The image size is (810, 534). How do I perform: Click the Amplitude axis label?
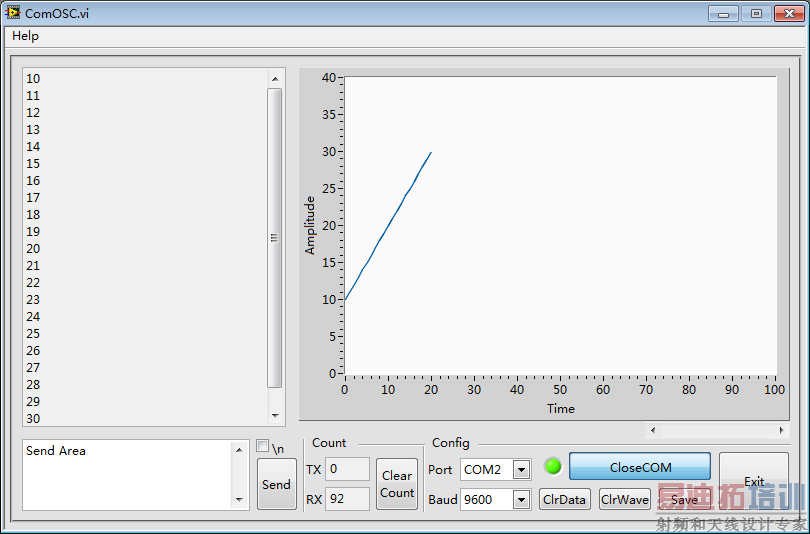pyautogui.click(x=309, y=225)
